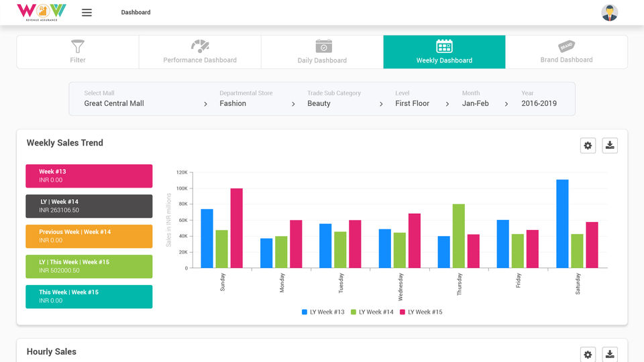Download the Weekly Sales Trend chart
This screenshot has height=362, width=644.
[x=610, y=145]
